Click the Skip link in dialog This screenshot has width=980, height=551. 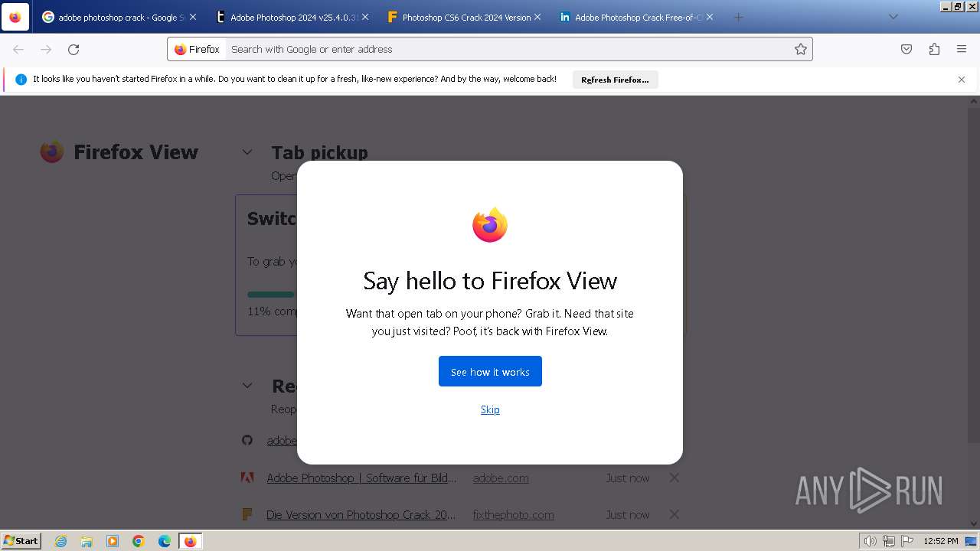click(x=490, y=409)
